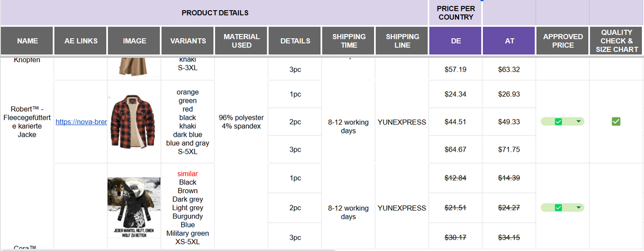Select the khaki coat image at top

point(134,67)
